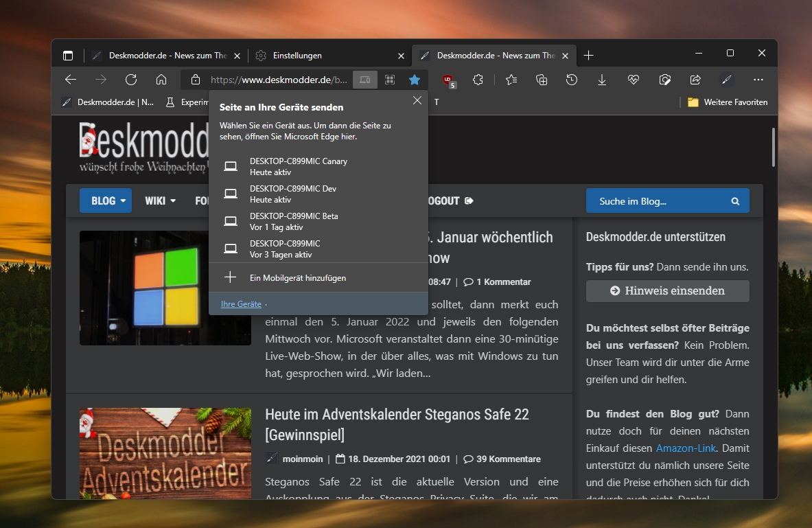Open the extensions puzzle icon
The width and height of the screenshot is (812, 528).
pyautogui.click(x=478, y=80)
